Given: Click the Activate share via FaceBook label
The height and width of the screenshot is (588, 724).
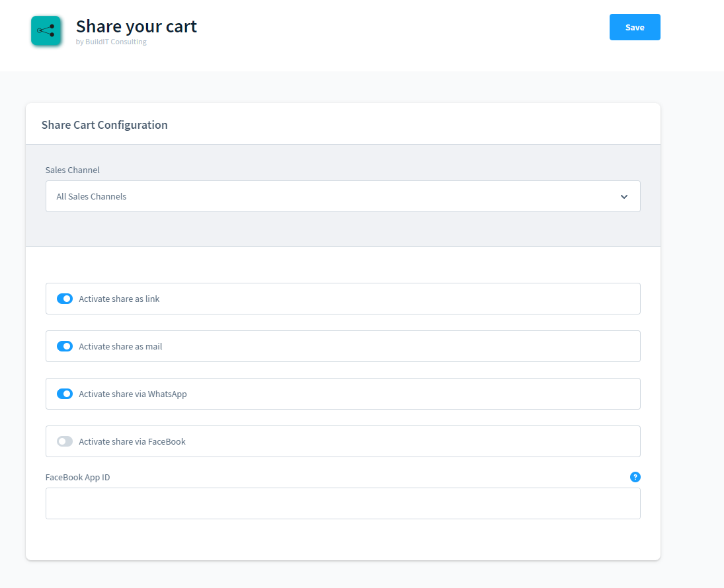Looking at the screenshot, I should 132,441.
